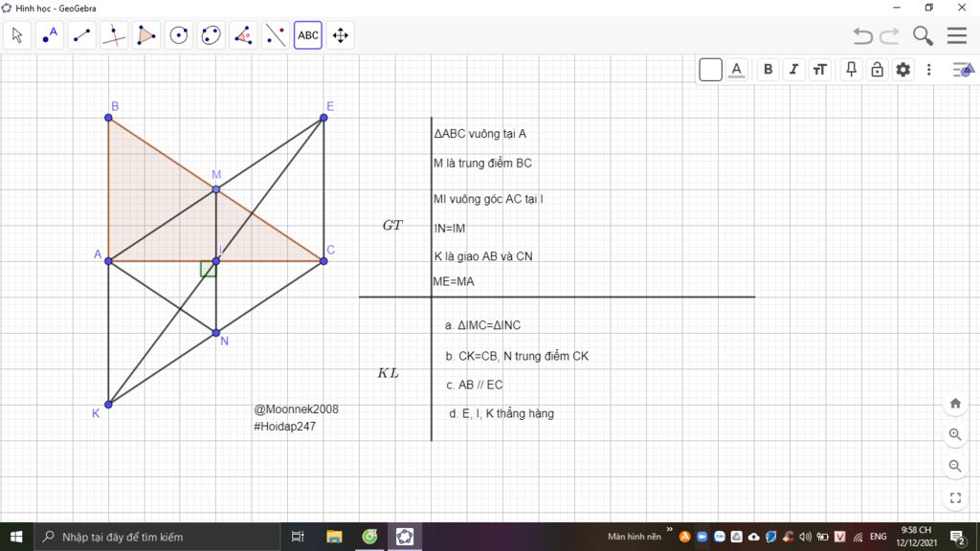Select the text 'b. CK=CB, N trung điểm CK'
This screenshot has width=980, height=551.
click(517, 356)
